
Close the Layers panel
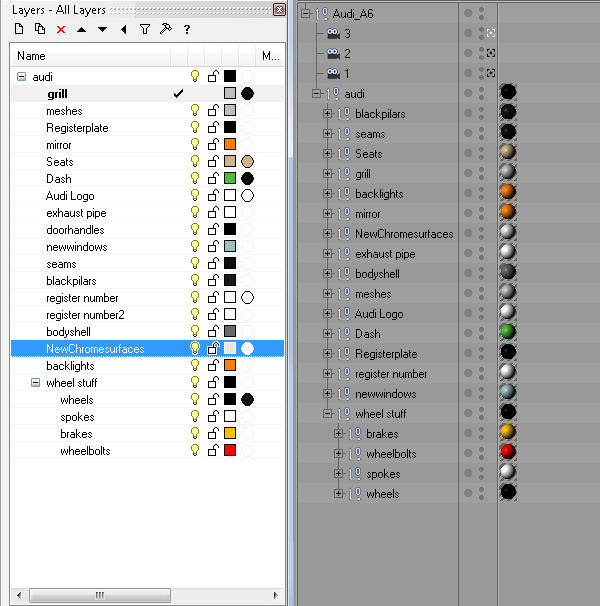pyautogui.click(x=279, y=9)
